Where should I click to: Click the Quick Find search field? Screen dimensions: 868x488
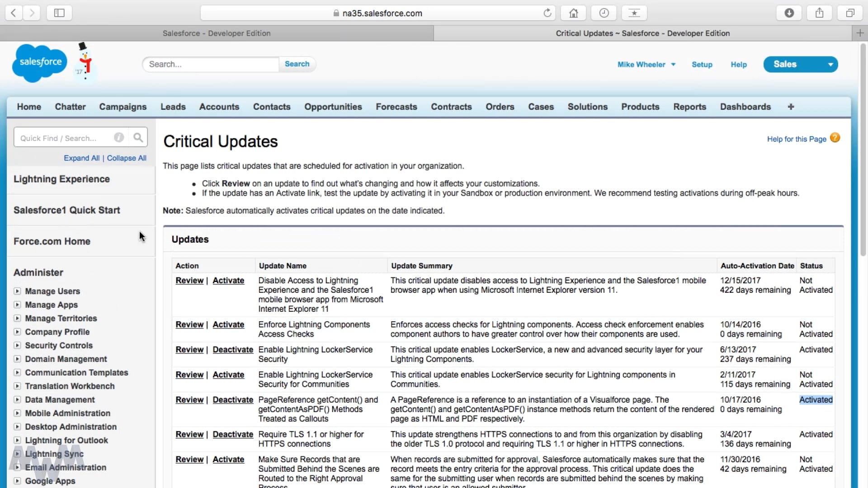click(63, 138)
